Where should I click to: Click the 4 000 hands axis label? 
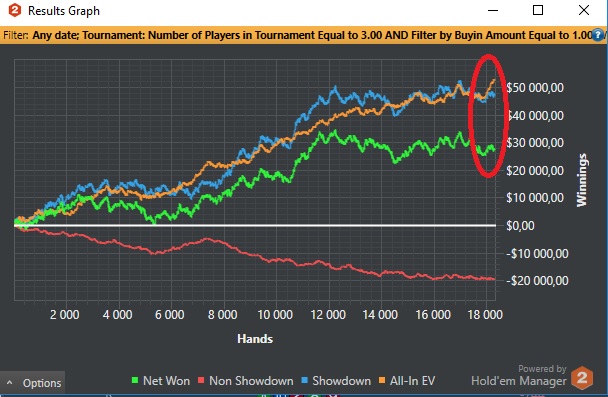[x=117, y=314]
